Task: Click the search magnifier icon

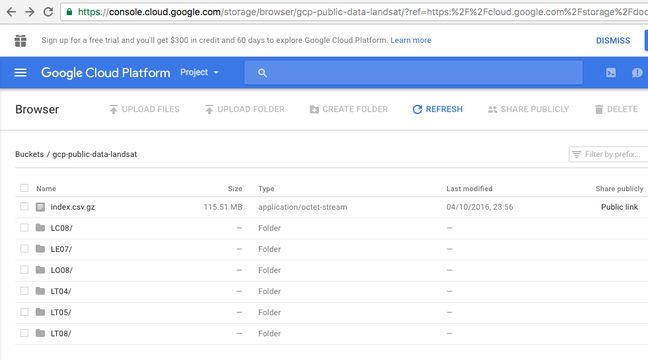Action: (262, 73)
